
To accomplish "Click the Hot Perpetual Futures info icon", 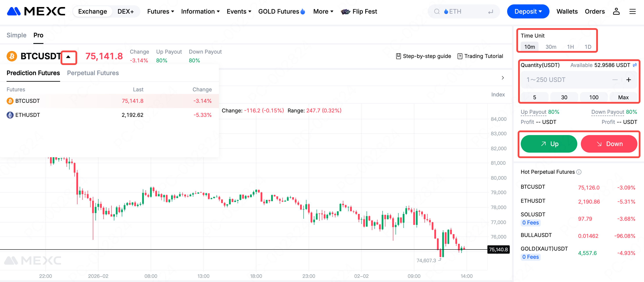I will [x=579, y=172].
